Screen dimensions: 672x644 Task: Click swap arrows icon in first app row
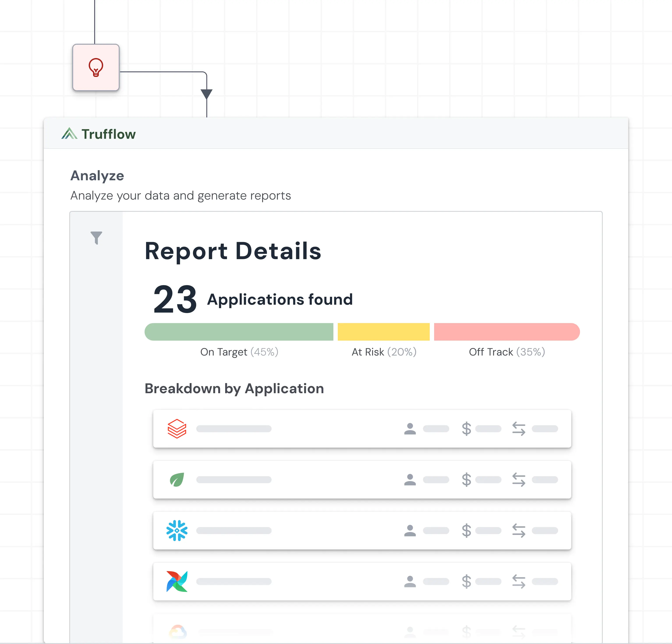tap(519, 429)
